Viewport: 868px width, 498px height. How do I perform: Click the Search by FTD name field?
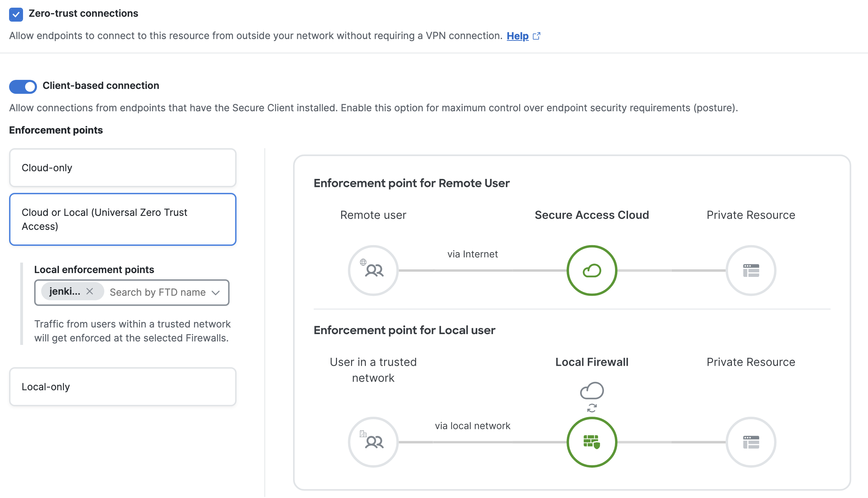pyautogui.click(x=158, y=292)
